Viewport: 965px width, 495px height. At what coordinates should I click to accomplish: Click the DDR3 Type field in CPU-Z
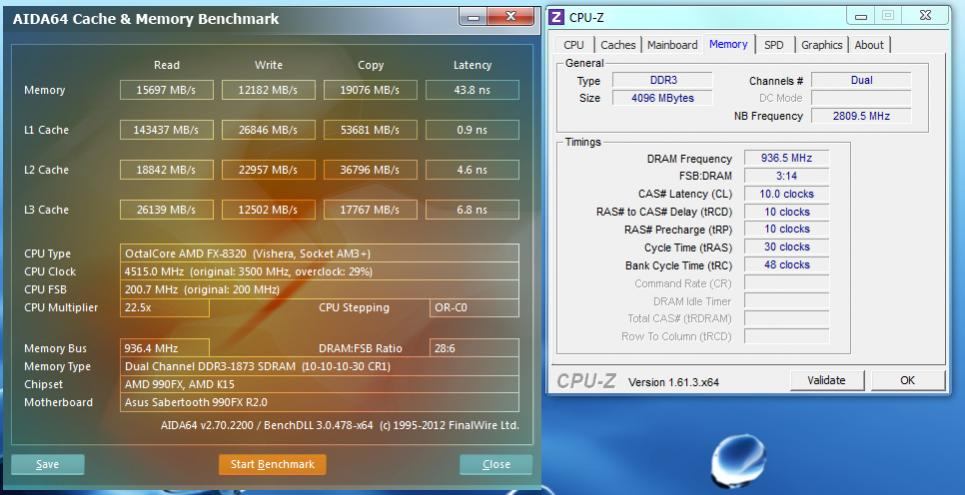point(662,80)
